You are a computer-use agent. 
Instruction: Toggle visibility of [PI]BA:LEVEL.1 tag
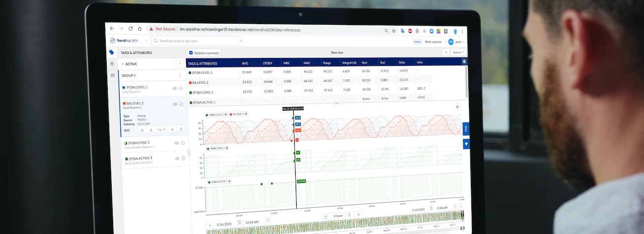(175, 88)
